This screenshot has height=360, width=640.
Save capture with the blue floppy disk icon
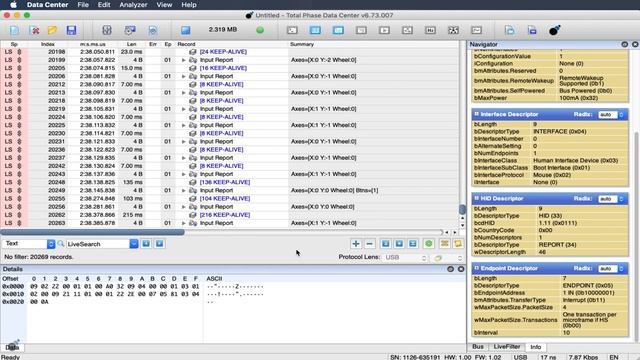[71, 30]
